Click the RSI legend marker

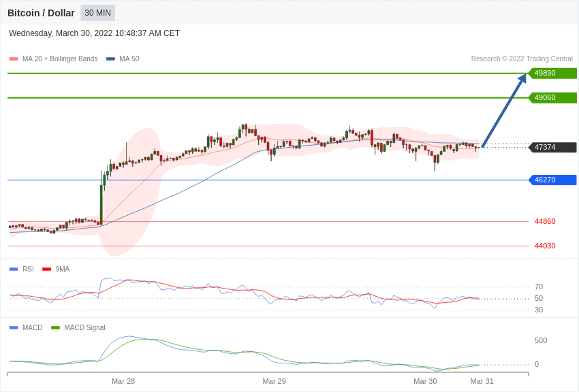(14, 269)
